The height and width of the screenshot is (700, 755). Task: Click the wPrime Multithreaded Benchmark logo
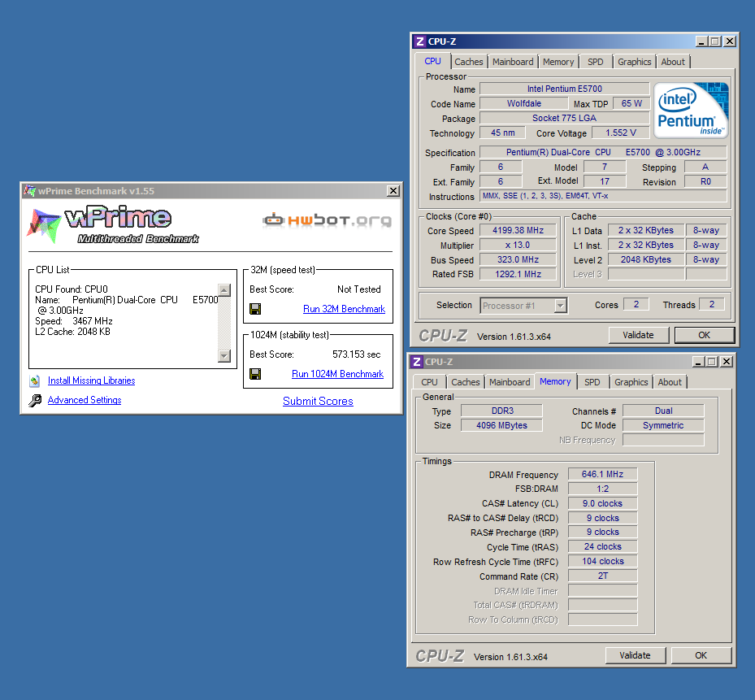113,224
